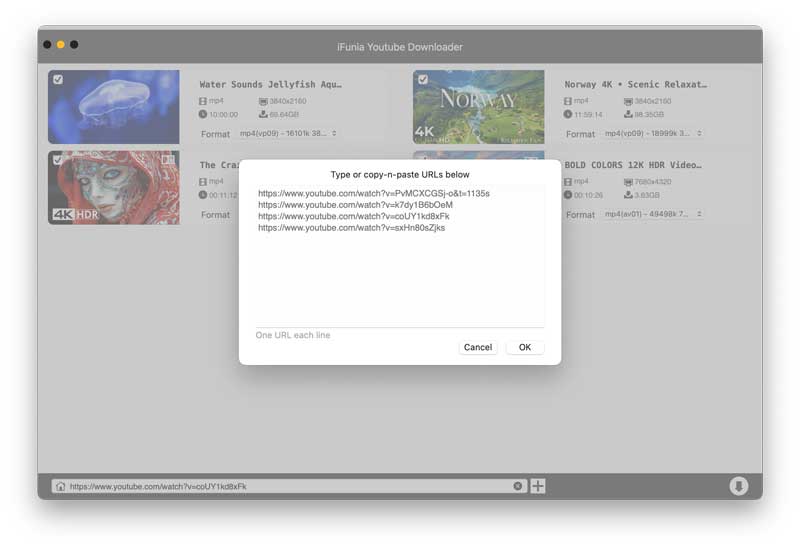Click the first URL line ending in t=1135s
Viewport: 800px width, 549px height.
point(373,193)
